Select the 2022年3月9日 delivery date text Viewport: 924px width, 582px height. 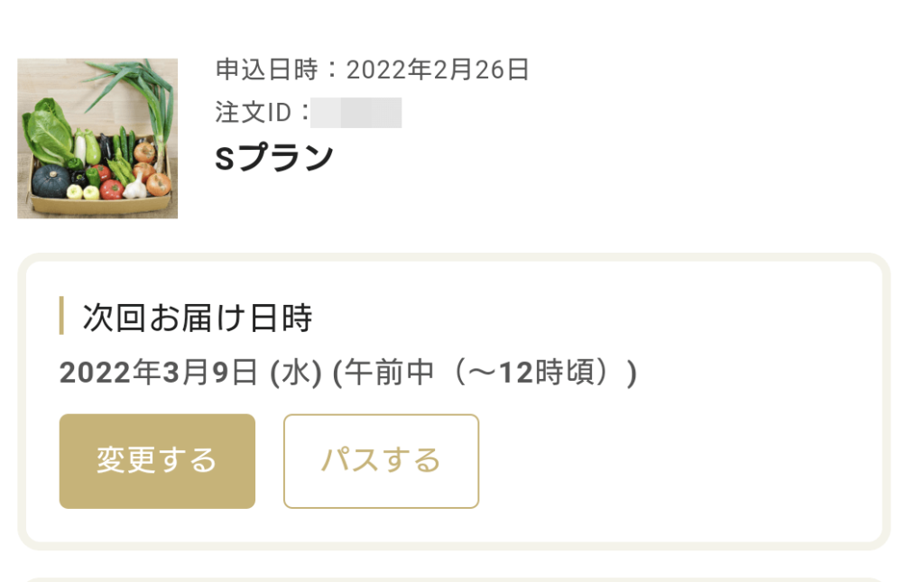pos(159,373)
